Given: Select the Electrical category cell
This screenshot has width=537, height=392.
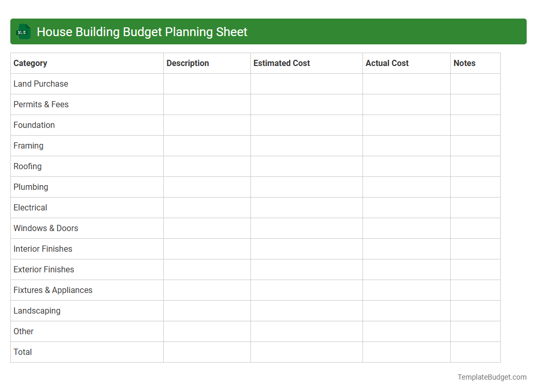Looking at the screenshot, I should point(30,207).
